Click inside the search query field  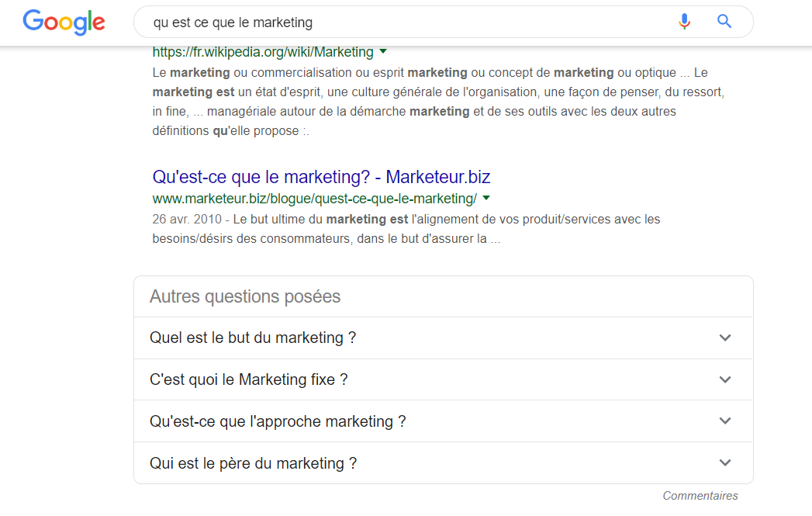coord(404,23)
